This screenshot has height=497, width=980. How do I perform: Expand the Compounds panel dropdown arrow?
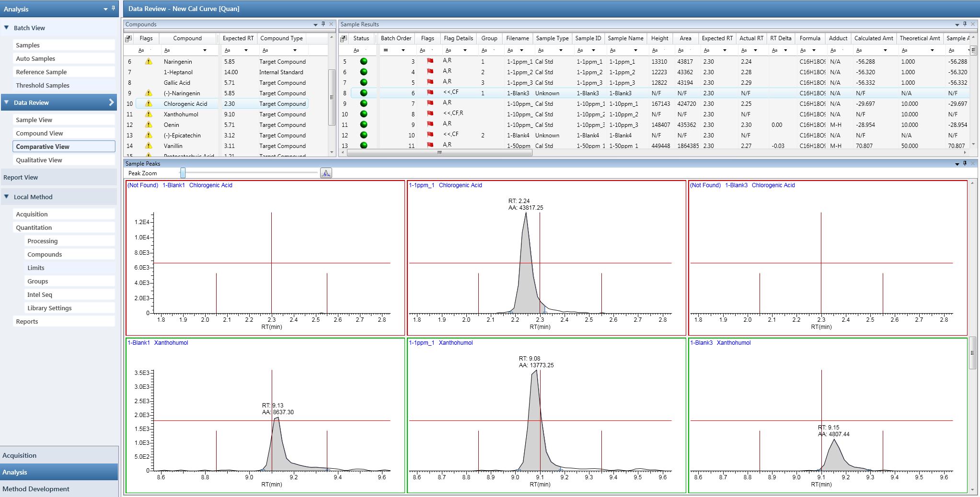315,24
